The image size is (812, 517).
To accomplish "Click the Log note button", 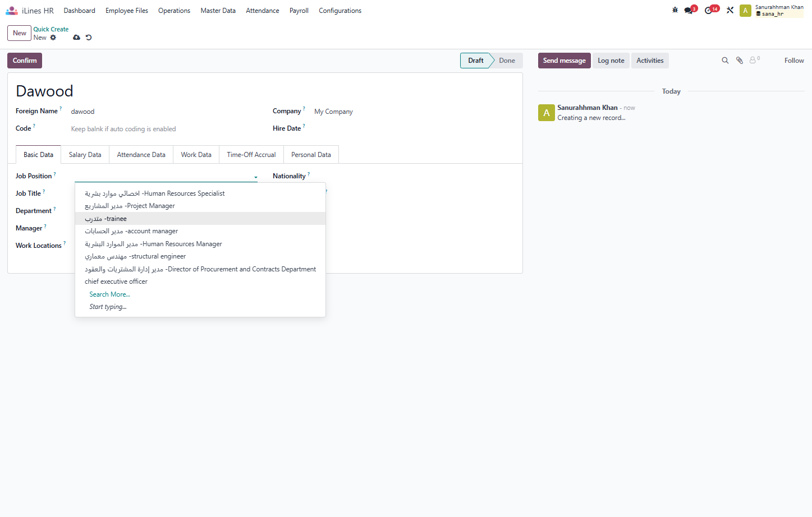I will click(611, 61).
